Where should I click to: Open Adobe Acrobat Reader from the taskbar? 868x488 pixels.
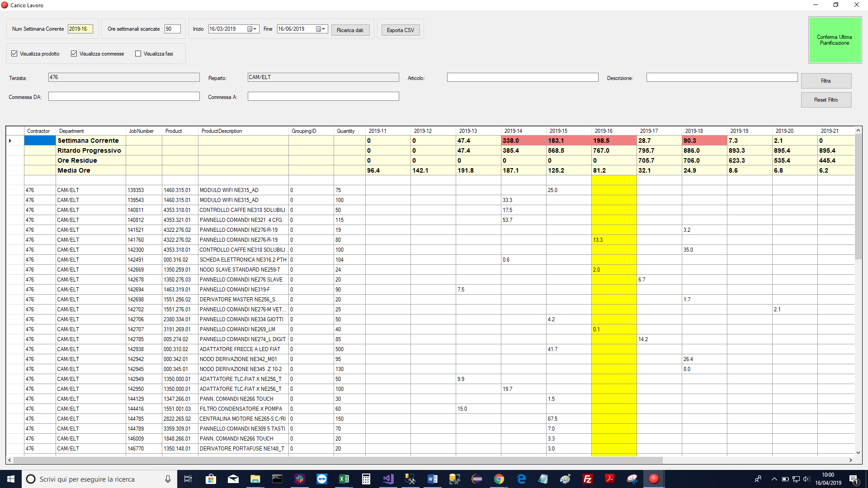610,479
